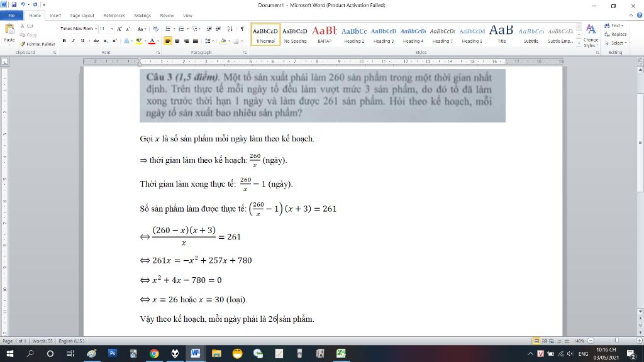
Task: Toggle Align Text Left
Action: pyautogui.click(x=167, y=41)
